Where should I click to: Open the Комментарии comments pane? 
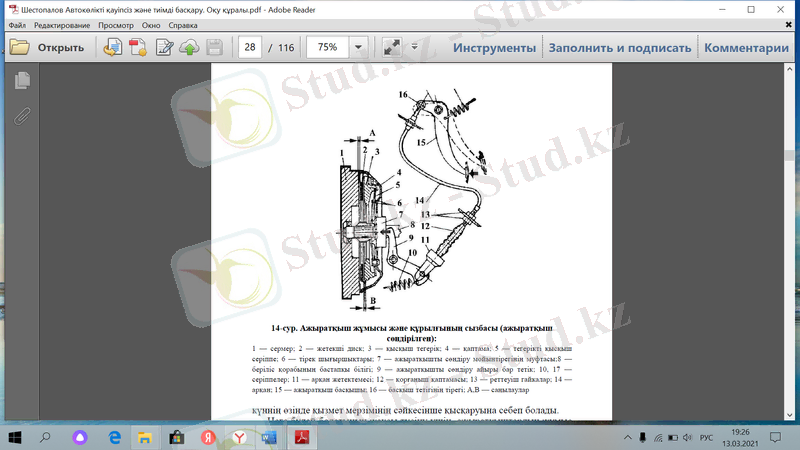[746, 47]
